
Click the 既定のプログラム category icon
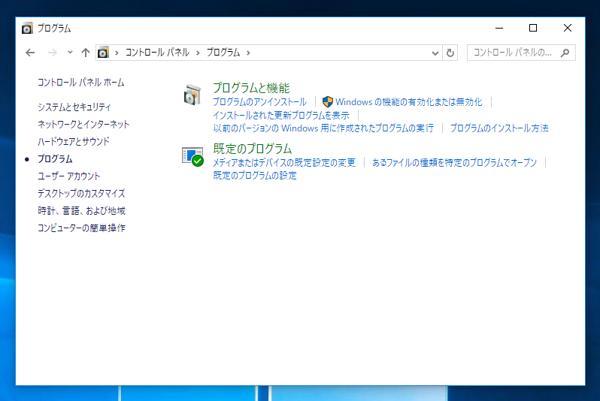coord(192,156)
